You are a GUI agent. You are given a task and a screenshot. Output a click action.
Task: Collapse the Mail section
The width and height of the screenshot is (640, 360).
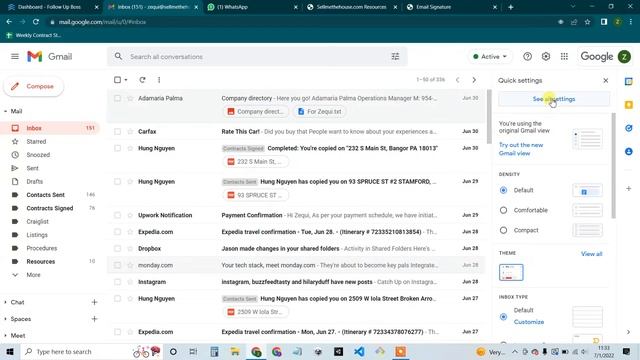click(x=5, y=111)
